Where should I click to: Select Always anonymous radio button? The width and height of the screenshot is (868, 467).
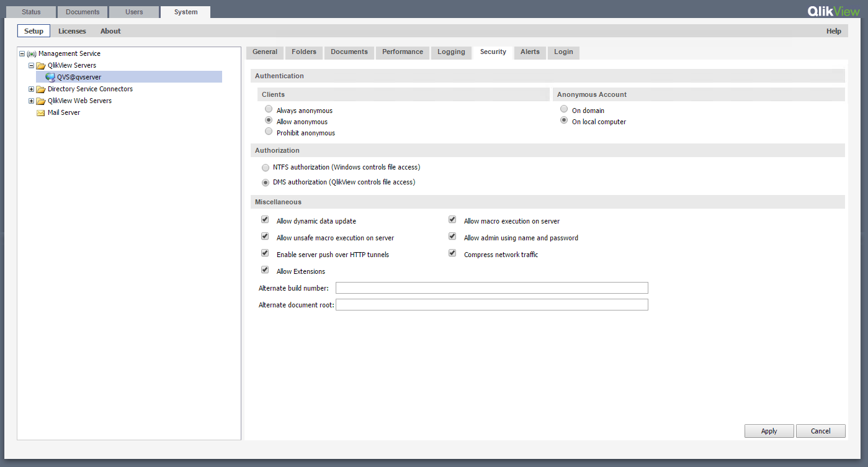point(269,109)
